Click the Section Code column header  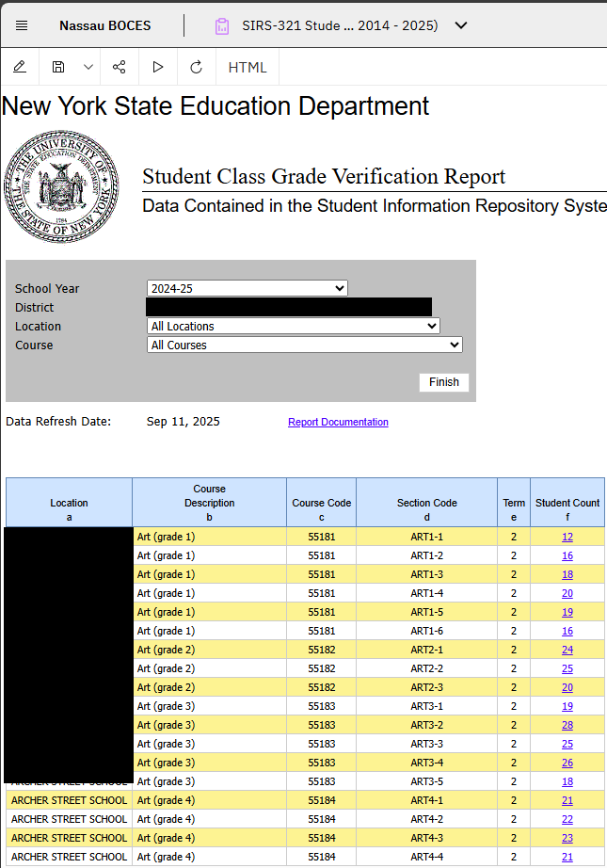point(426,503)
